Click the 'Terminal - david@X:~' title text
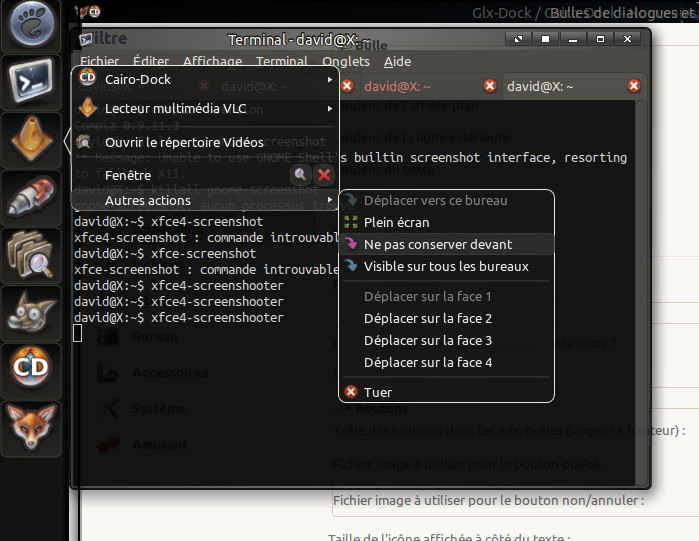 299,40
